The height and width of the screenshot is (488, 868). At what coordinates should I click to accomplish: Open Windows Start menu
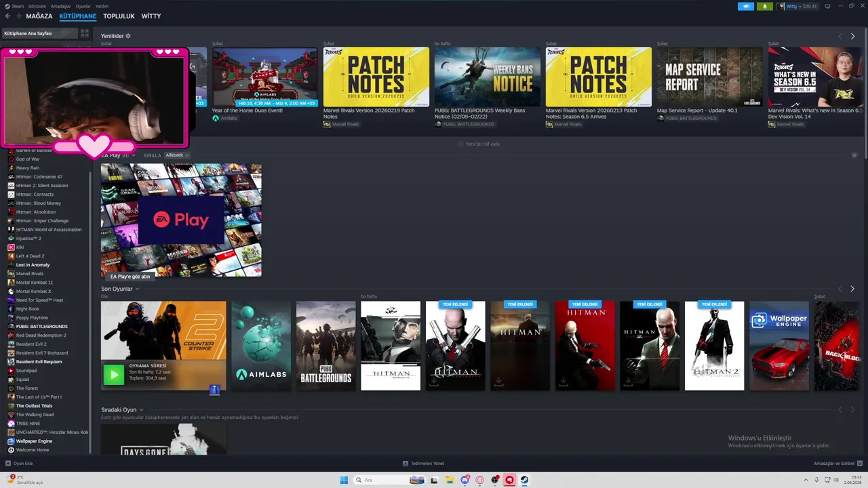pyautogui.click(x=344, y=480)
